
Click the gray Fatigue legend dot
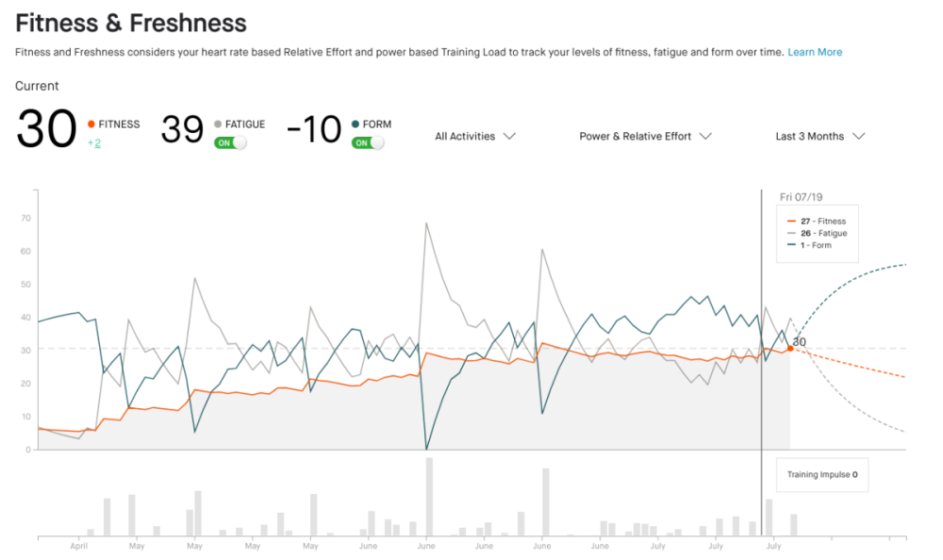(x=218, y=124)
